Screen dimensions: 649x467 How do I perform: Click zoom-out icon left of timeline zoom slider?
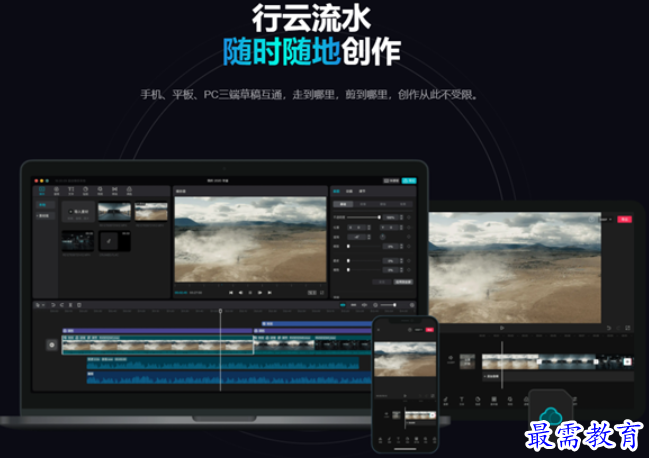375,305
